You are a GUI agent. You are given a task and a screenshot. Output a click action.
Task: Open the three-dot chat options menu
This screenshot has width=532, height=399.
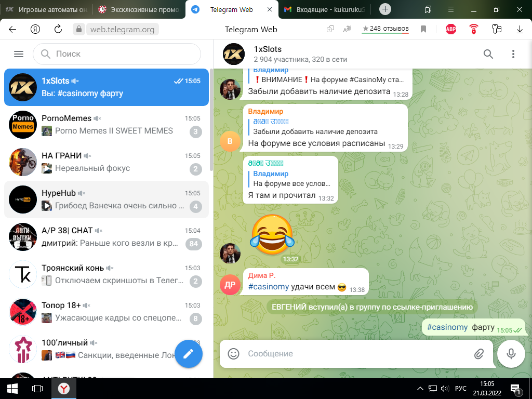pyautogui.click(x=513, y=54)
